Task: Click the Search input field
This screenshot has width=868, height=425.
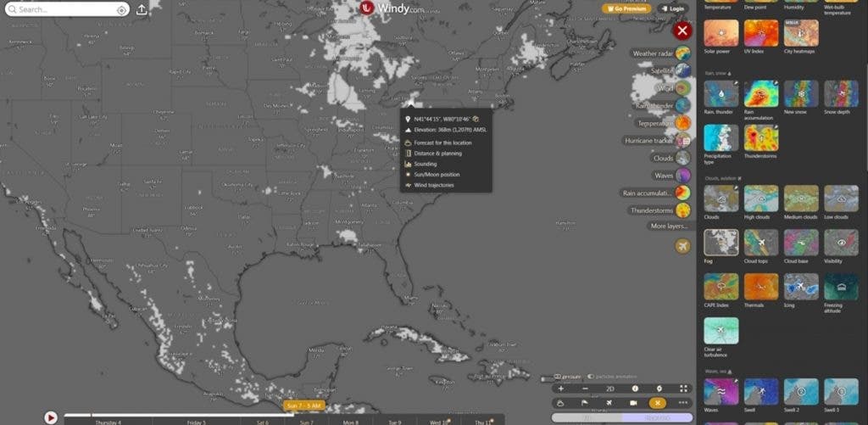Action: [x=67, y=10]
